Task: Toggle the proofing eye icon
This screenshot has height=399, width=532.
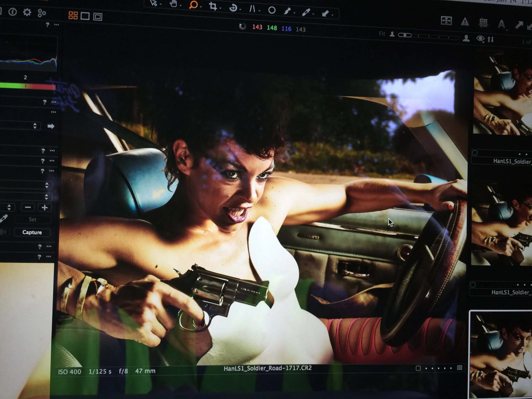Action: 480,39
